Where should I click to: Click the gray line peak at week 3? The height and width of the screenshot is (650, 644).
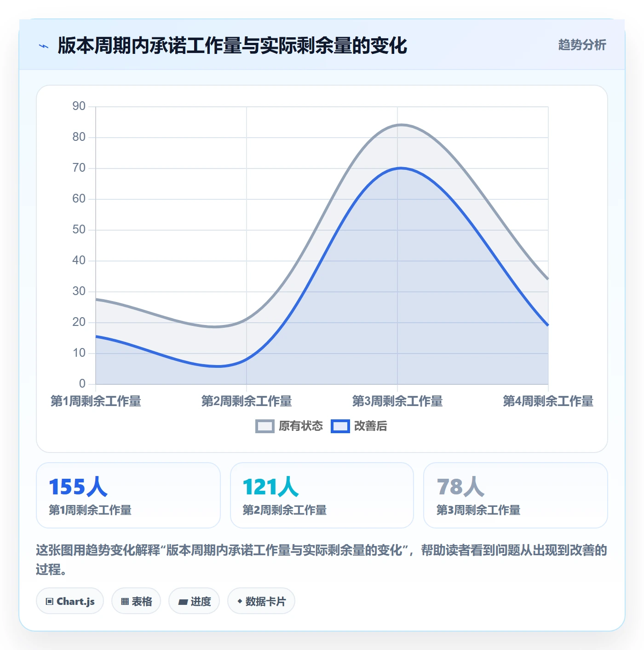(401, 125)
